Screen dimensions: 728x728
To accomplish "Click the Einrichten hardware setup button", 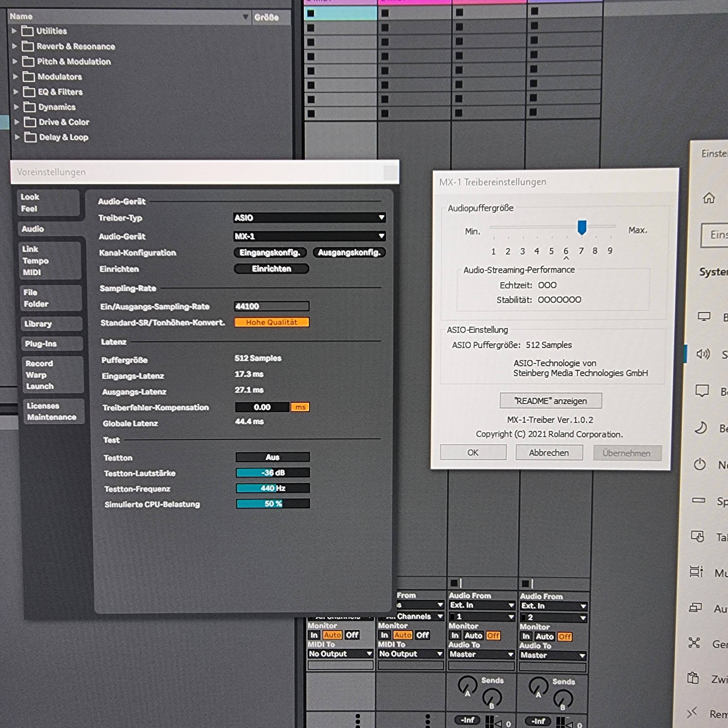I will (x=271, y=269).
